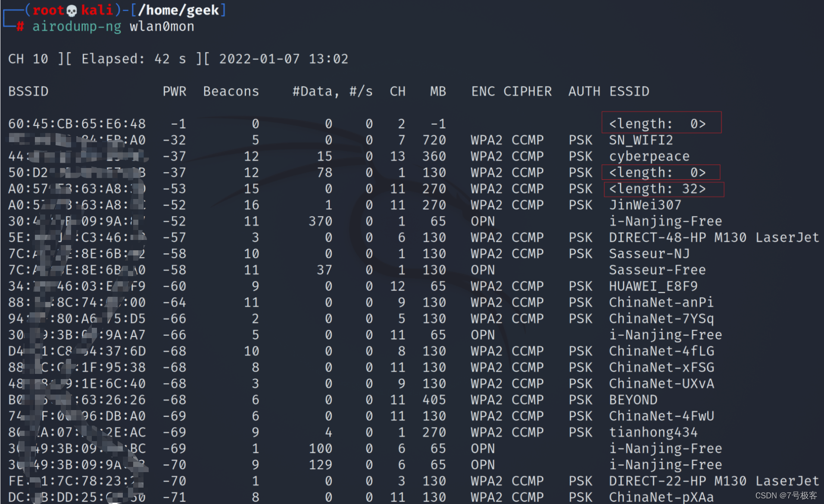Click the ChinaNet-4FwU ESSID
The image size is (824, 504).
661,416
